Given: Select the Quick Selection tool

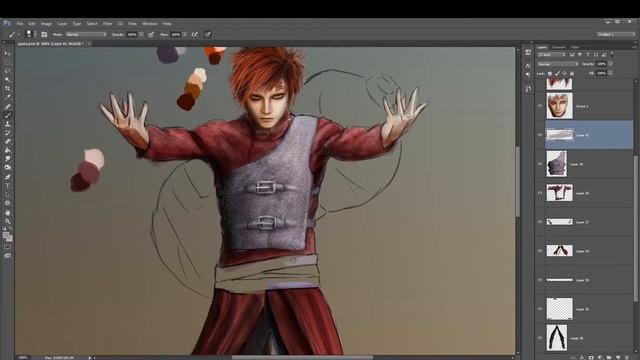Looking at the screenshot, I should pos(7,80).
